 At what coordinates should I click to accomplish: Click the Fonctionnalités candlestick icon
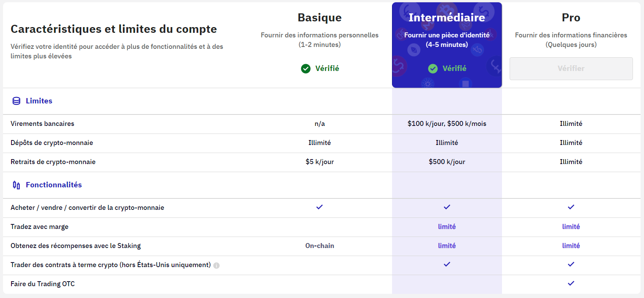tap(16, 185)
